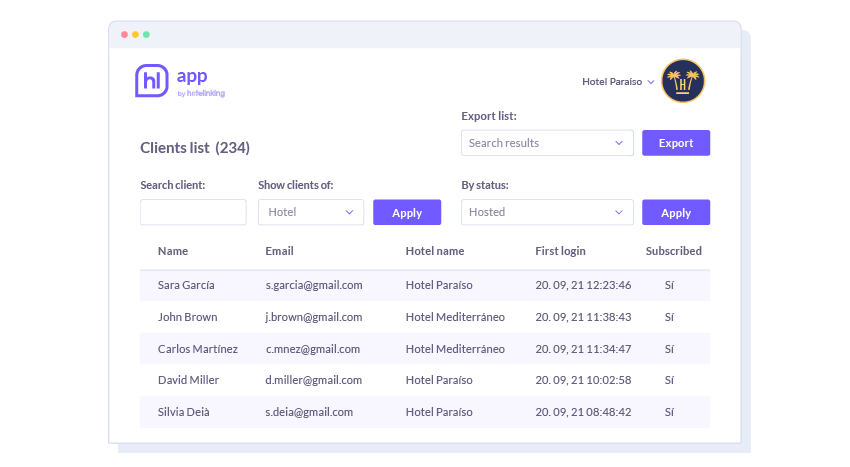Open the Hotel Paraíso palm tree avatar
The height and width of the screenshot is (467, 850).
(x=682, y=81)
